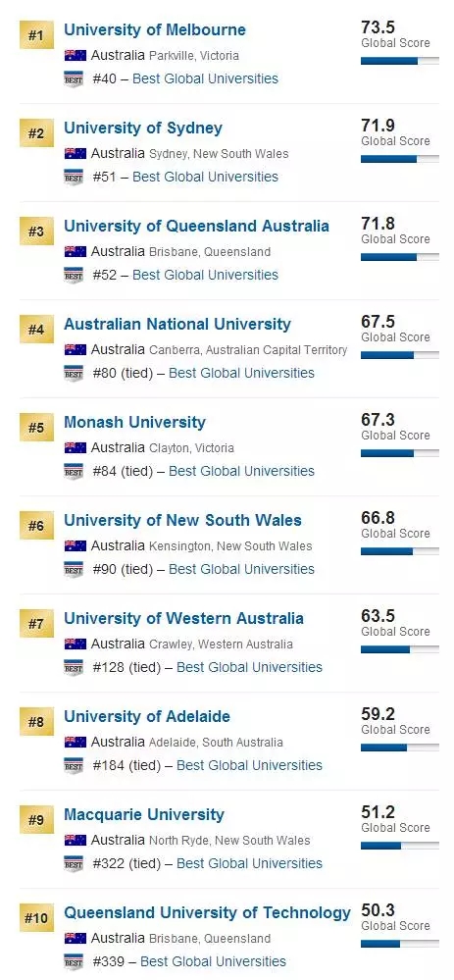Viewport: 454px width, 980px height.
Task: Click Best Global Universities link beside #40
Action: tap(206, 78)
